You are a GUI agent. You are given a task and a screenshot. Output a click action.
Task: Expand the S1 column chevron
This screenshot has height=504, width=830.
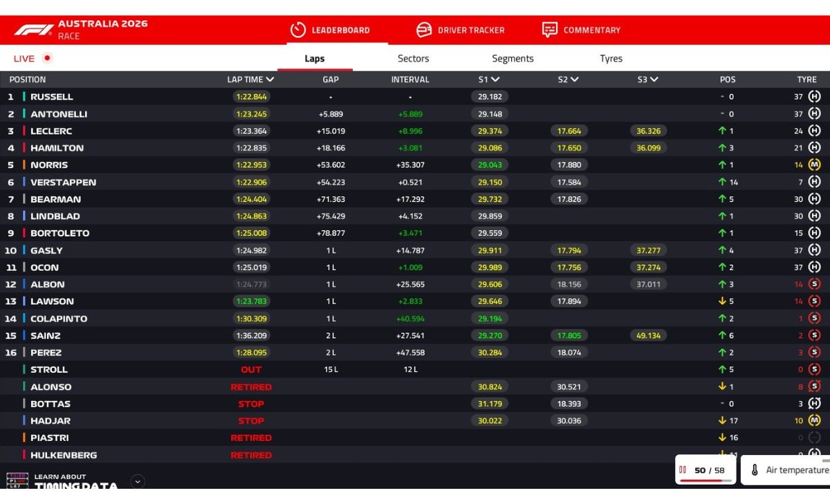click(x=495, y=80)
